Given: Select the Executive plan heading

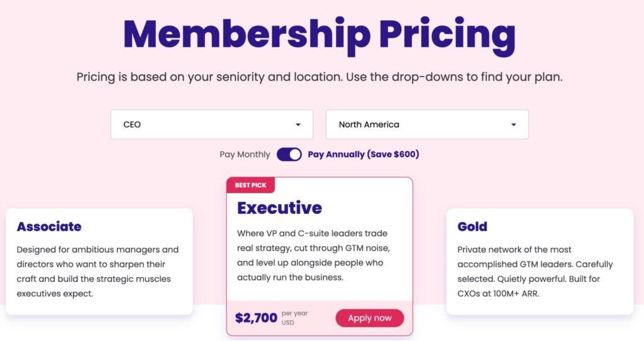Looking at the screenshot, I should 279,208.
